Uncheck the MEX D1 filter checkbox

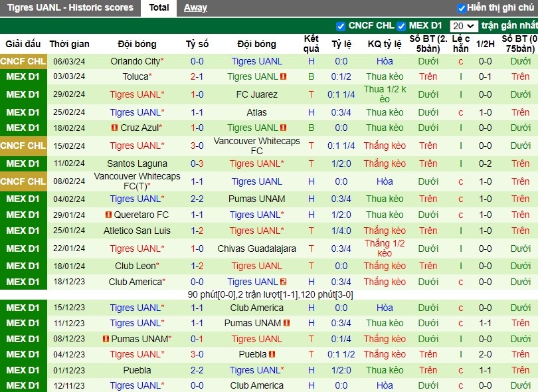[401, 26]
